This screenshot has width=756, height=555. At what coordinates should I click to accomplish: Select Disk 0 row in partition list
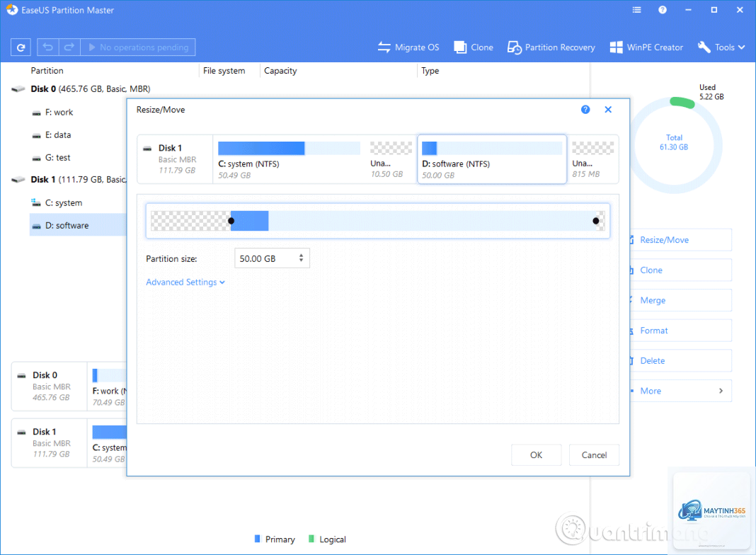point(81,88)
